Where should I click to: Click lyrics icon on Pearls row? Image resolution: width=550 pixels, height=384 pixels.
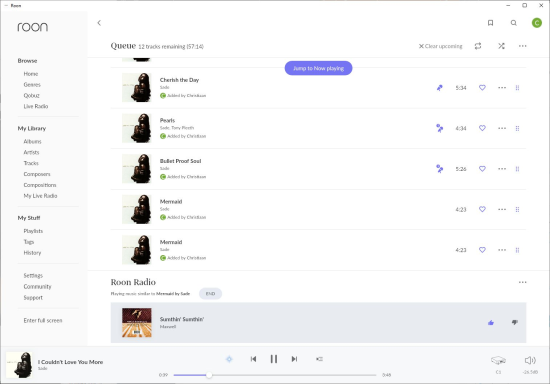click(440, 128)
